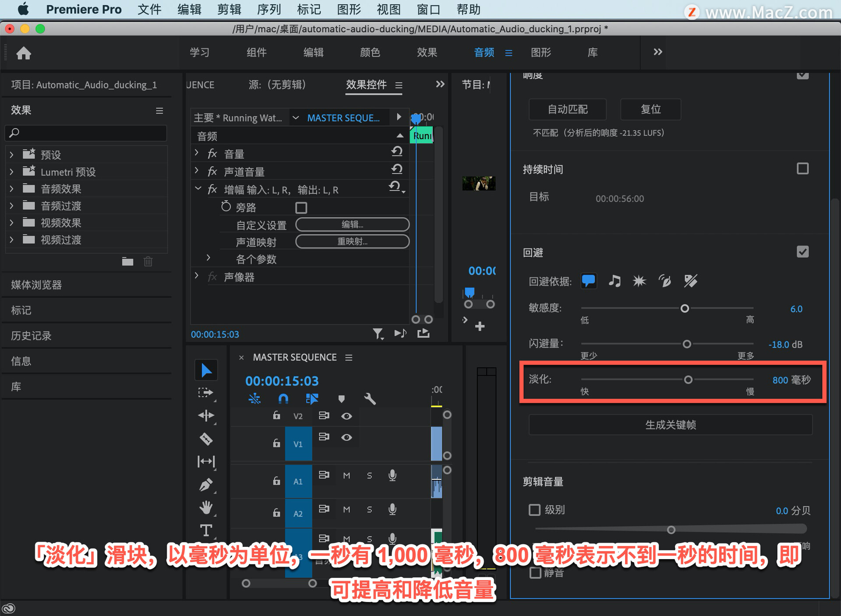Go to the Home screen icon

(24, 53)
